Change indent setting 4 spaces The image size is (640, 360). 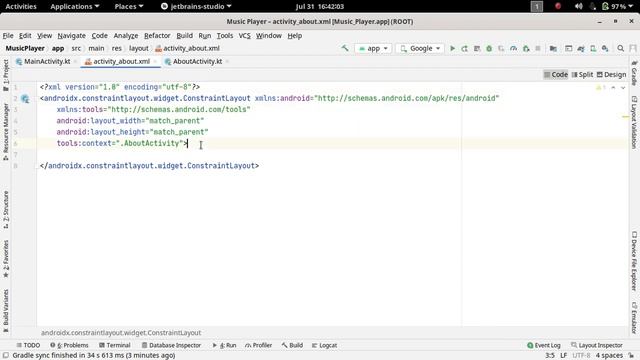tap(609, 356)
